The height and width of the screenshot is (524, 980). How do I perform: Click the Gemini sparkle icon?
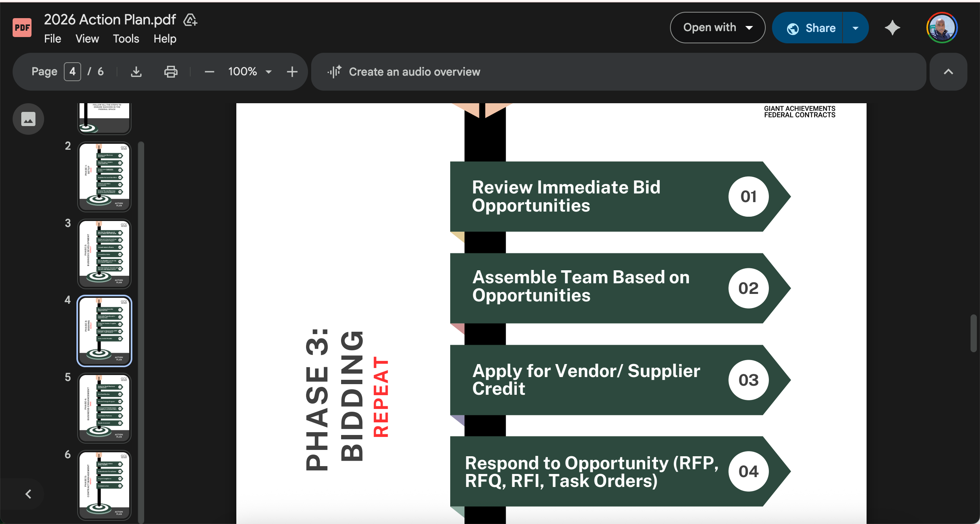pyautogui.click(x=892, y=28)
